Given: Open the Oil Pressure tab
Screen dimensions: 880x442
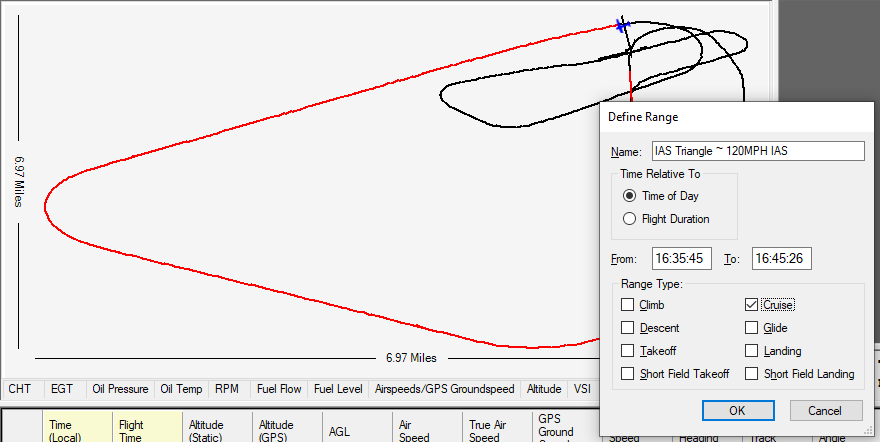Looking at the screenshot, I should pyautogui.click(x=121, y=389).
